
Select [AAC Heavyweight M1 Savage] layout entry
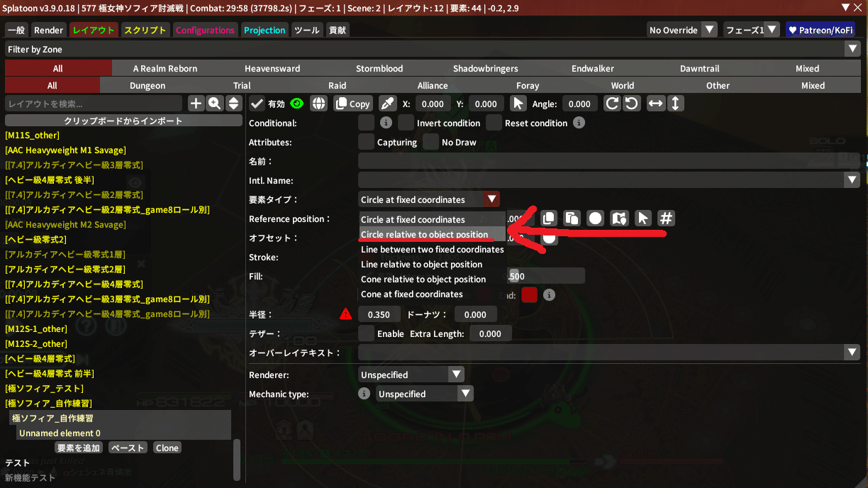pyautogui.click(x=65, y=150)
